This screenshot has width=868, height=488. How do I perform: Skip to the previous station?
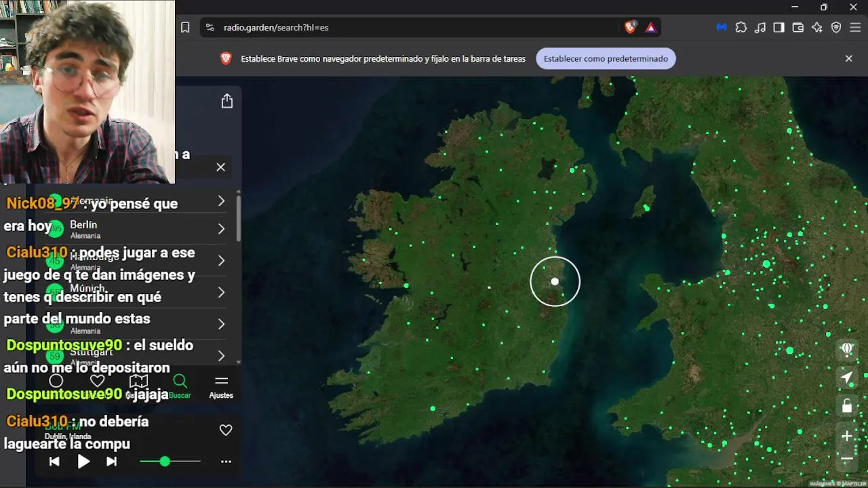(54, 462)
